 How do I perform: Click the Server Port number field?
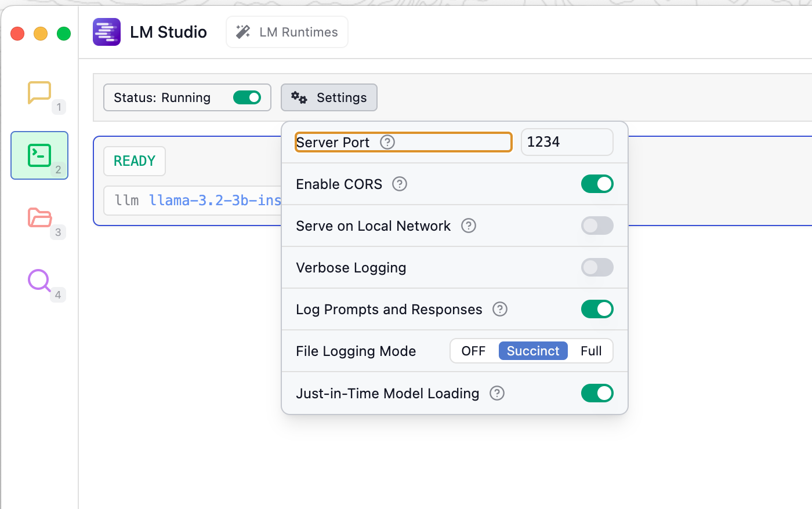pos(567,142)
